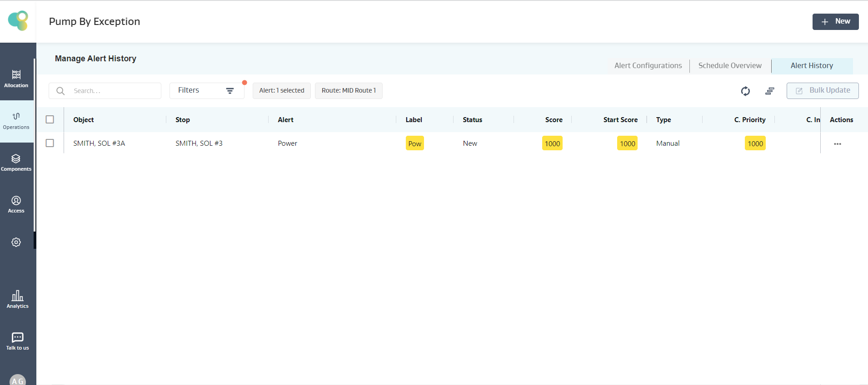Open the Allocation sidebar section
868x385 pixels.
point(16,79)
